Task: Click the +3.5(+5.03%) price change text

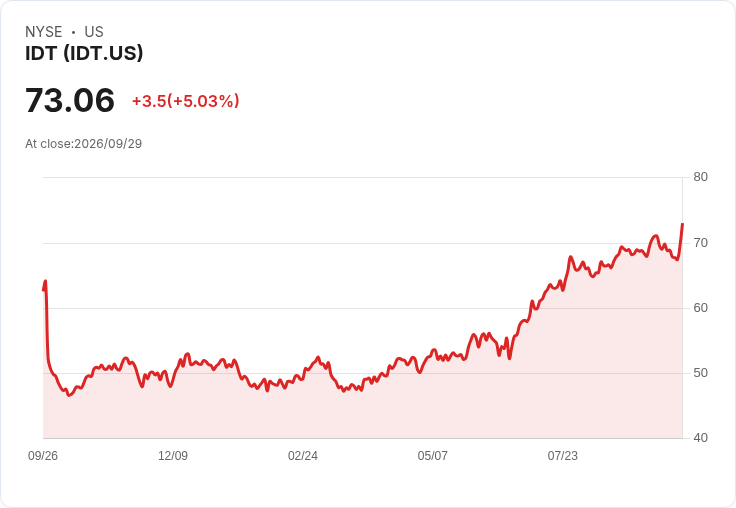Action: tap(185, 101)
